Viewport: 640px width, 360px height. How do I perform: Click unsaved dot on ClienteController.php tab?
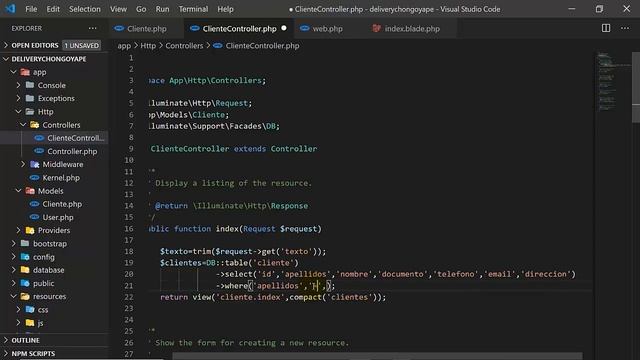284,28
